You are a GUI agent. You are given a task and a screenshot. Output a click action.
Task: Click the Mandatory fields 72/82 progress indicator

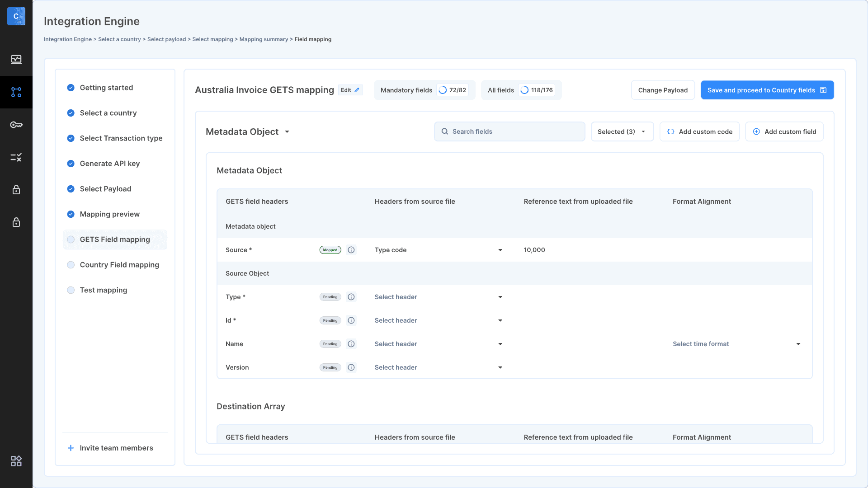[424, 90]
